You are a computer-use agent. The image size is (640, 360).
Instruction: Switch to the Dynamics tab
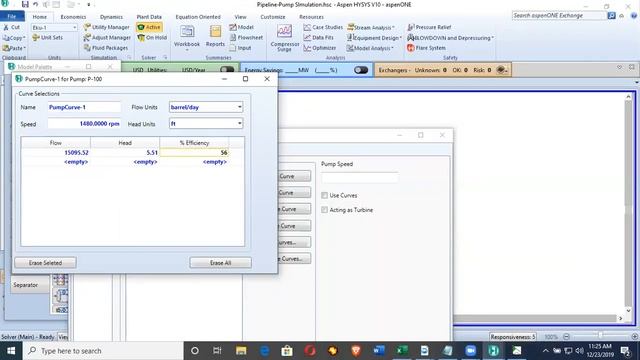pyautogui.click(x=111, y=17)
